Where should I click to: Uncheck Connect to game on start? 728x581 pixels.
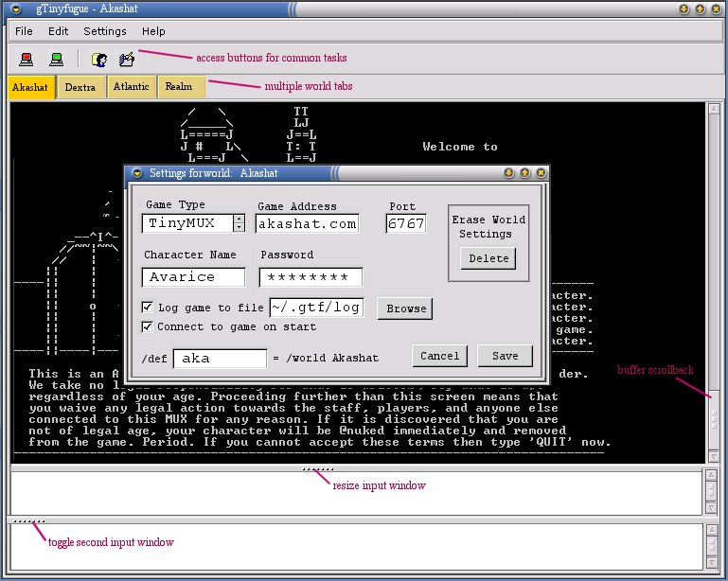coord(147,326)
